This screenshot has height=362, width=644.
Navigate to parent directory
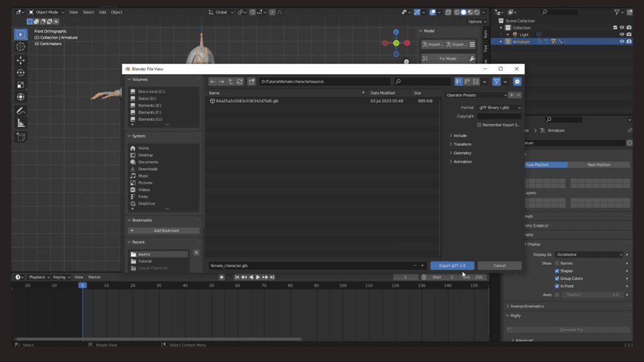(x=230, y=81)
